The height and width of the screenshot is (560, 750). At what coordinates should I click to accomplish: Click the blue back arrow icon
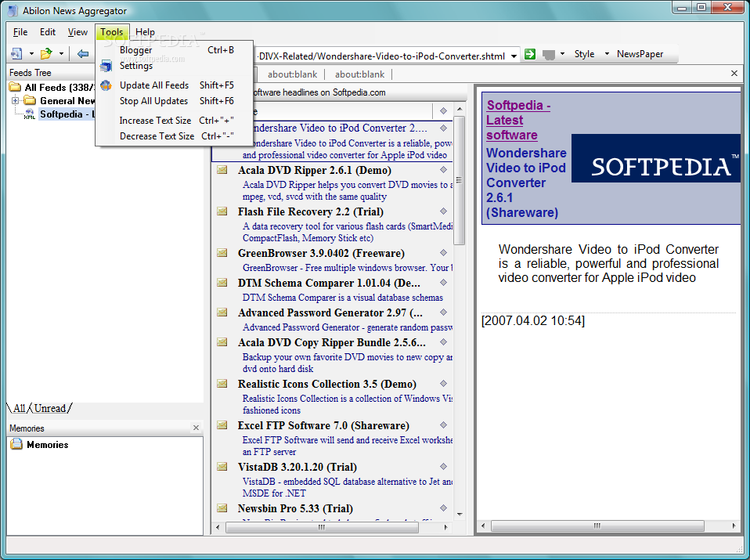(x=83, y=53)
